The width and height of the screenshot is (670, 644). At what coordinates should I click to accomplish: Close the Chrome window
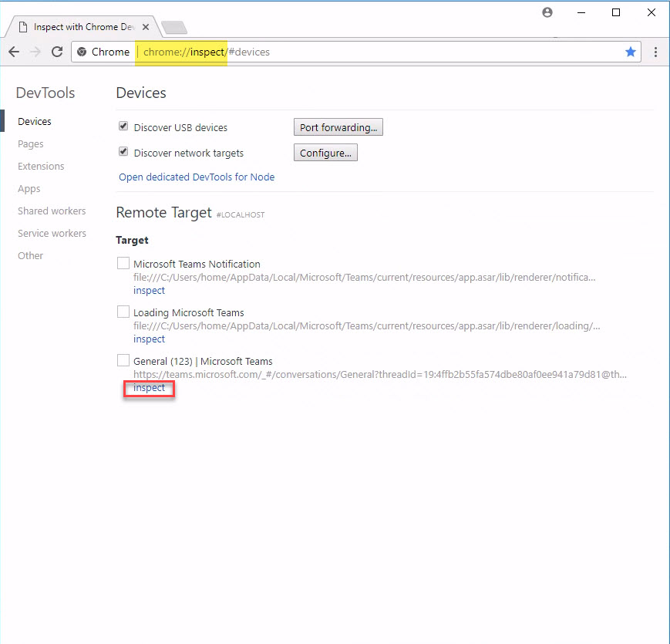click(651, 12)
